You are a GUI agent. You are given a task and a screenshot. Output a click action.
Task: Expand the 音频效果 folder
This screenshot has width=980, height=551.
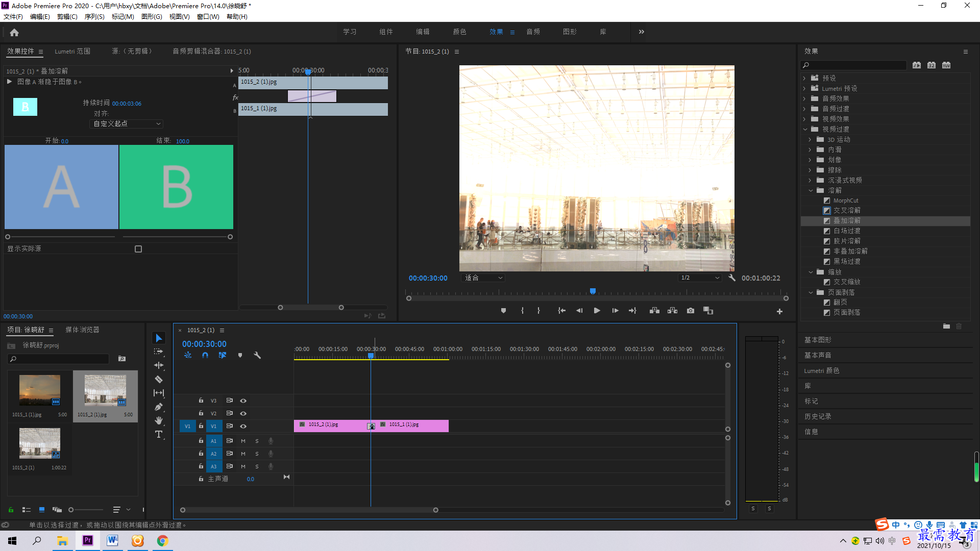click(804, 99)
